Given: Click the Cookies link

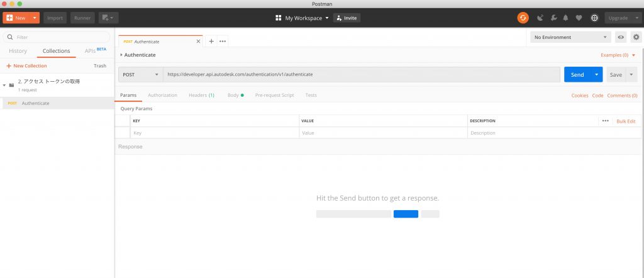Looking at the screenshot, I should (579, 95).
